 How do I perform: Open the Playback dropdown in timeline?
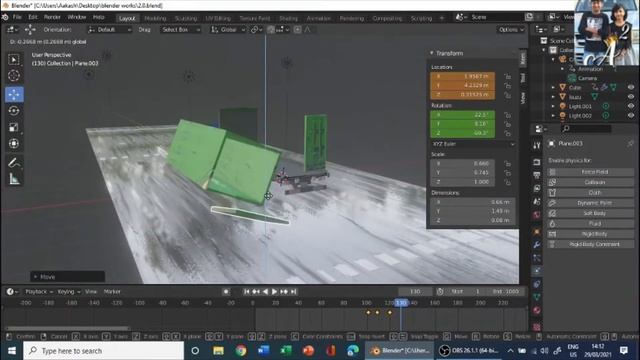pos(39,291)
